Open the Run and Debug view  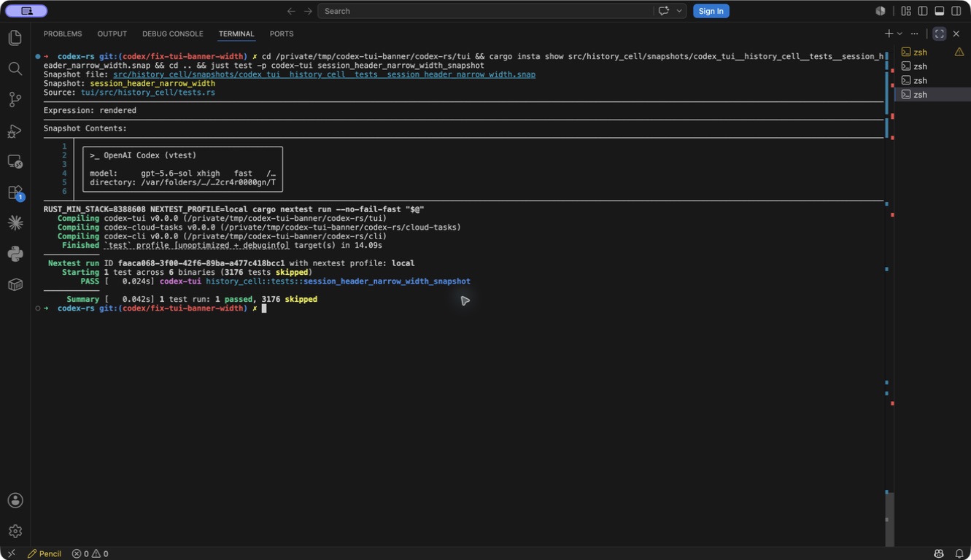tap(15, 131)
